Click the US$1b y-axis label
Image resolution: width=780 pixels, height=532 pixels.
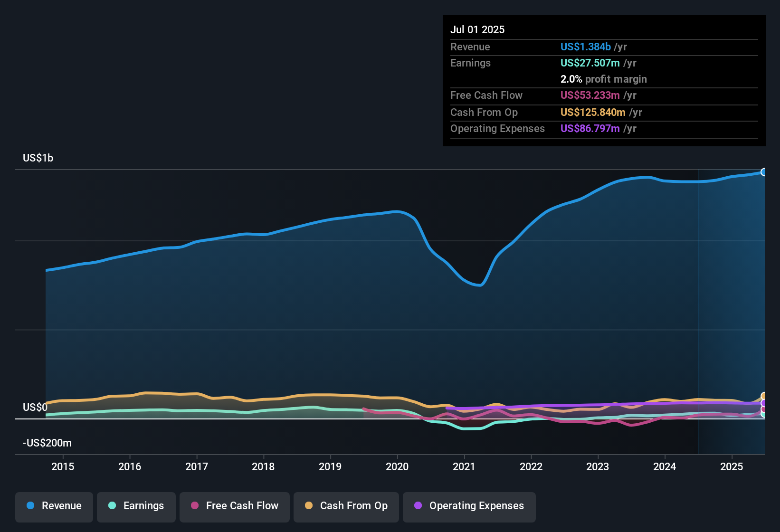pos(38,158)
